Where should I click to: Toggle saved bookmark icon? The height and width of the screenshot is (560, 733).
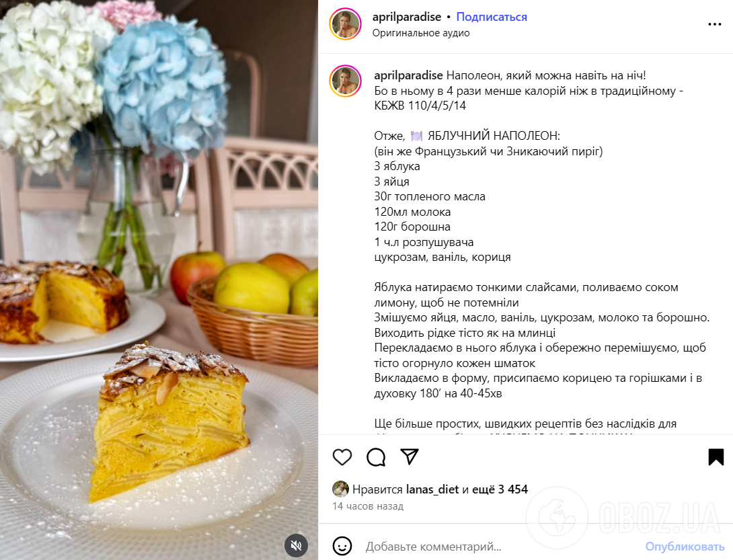(716, 456)
